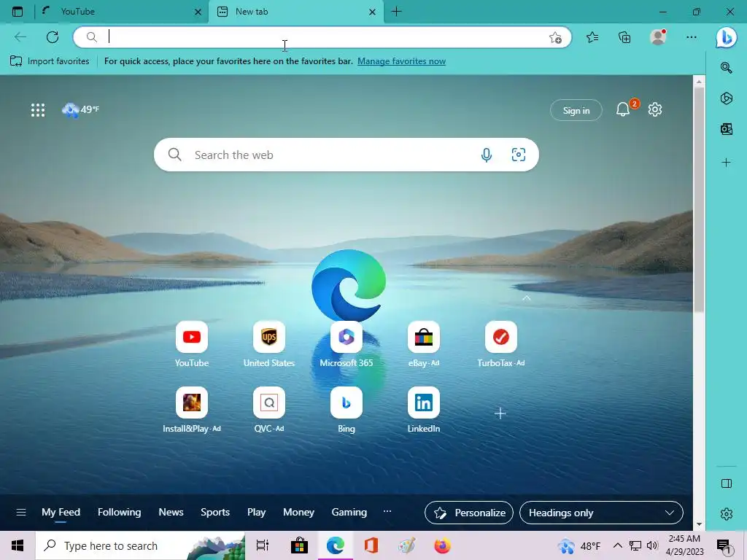This screenshot has width=747, height=560.
Task: Open the Bing quick link
Action: click(347, 410)
